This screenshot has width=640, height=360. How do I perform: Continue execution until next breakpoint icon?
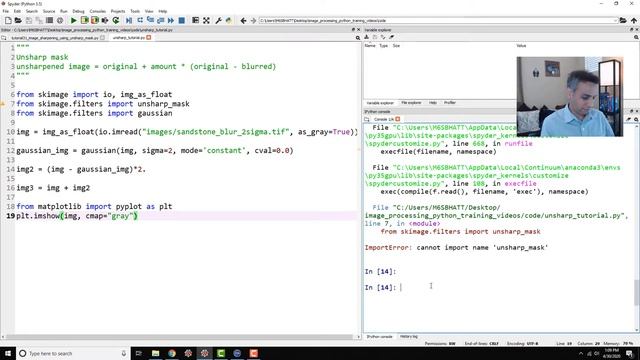pyautogui.click(x=171, y=20)
